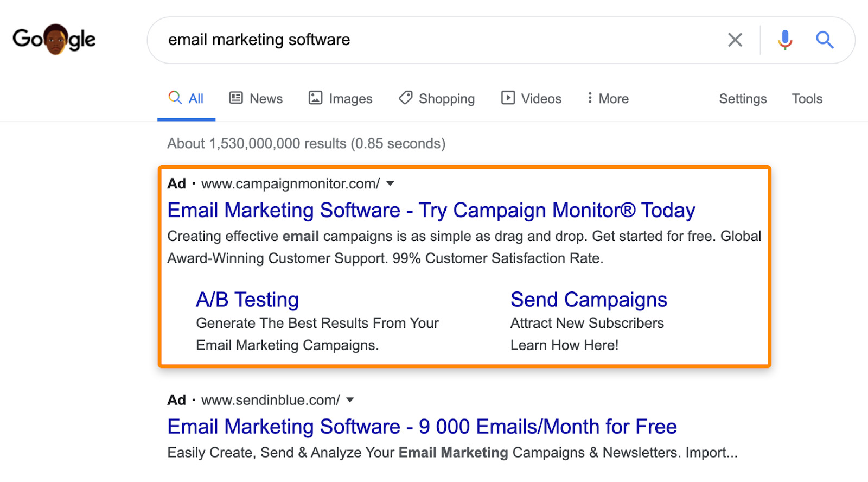Open the ad info dropdown for campaignmonitor.com
868x482 pixels.
pos(390,184)
